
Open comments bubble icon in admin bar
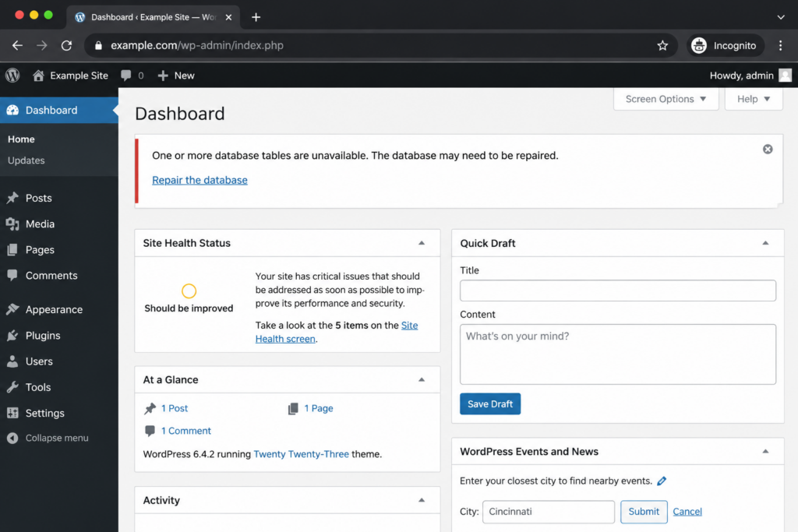point(125,76)
